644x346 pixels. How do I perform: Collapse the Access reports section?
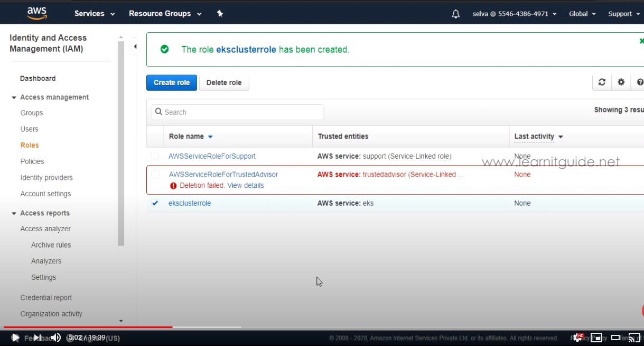[14, 213]
